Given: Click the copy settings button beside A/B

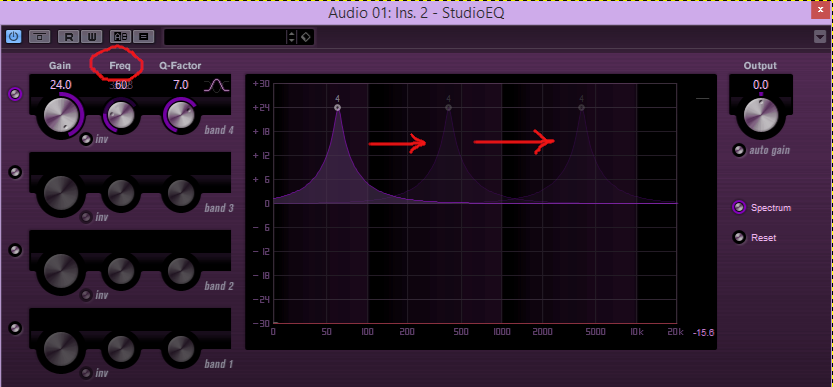Looking at the screenshot, I should point(143,37).
